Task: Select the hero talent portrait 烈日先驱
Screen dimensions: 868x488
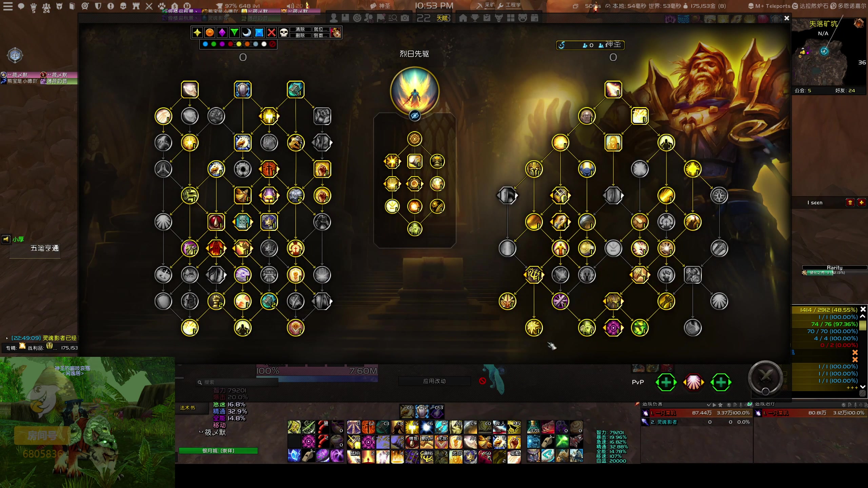Action: pos(414,91)
